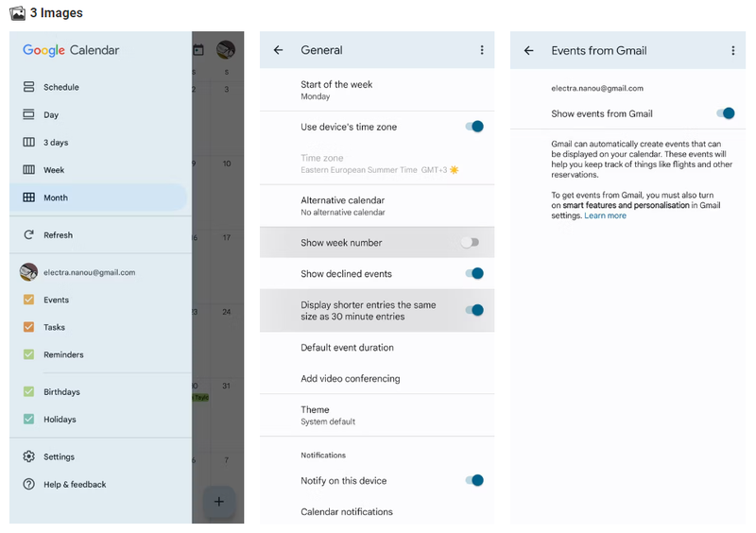Turn off Notify on this device switch
Viewport: 756px width, 533px height.
pyautogui.click(x=474, y=480)
